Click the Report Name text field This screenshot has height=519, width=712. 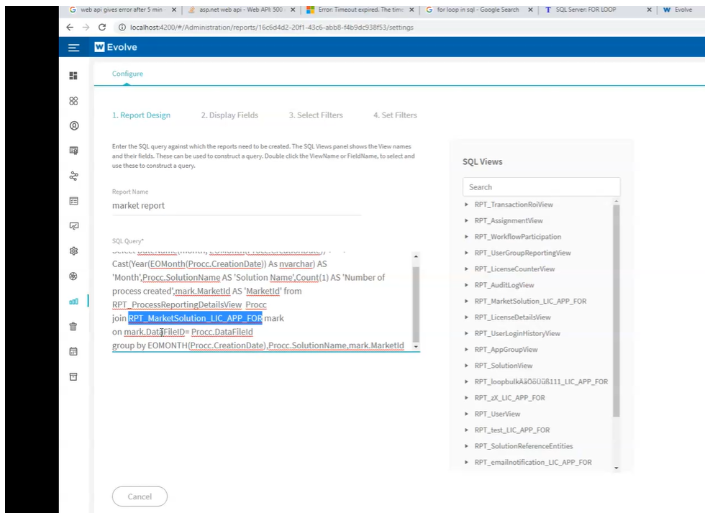pos(236,206)
